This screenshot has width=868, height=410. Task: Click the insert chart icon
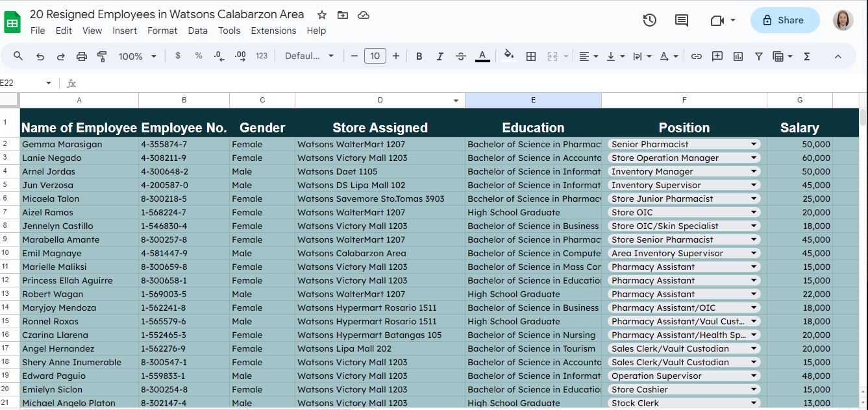[x=738, y=56]
